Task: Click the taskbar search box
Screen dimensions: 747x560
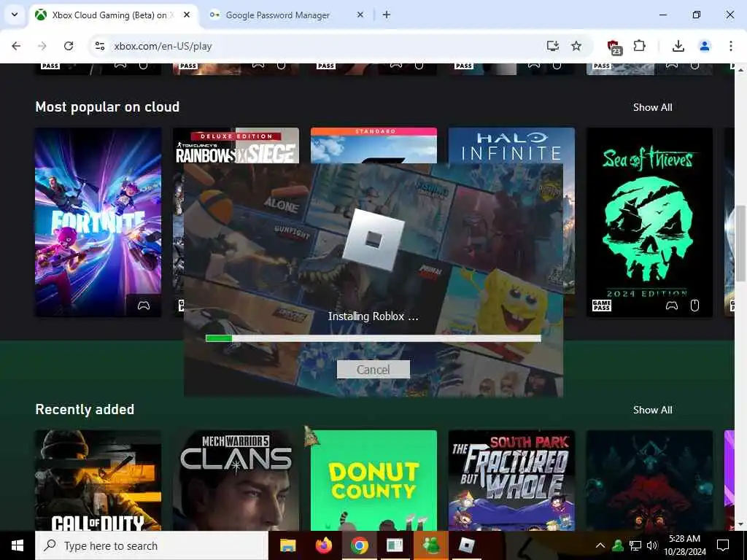Action: pos(152,545)
